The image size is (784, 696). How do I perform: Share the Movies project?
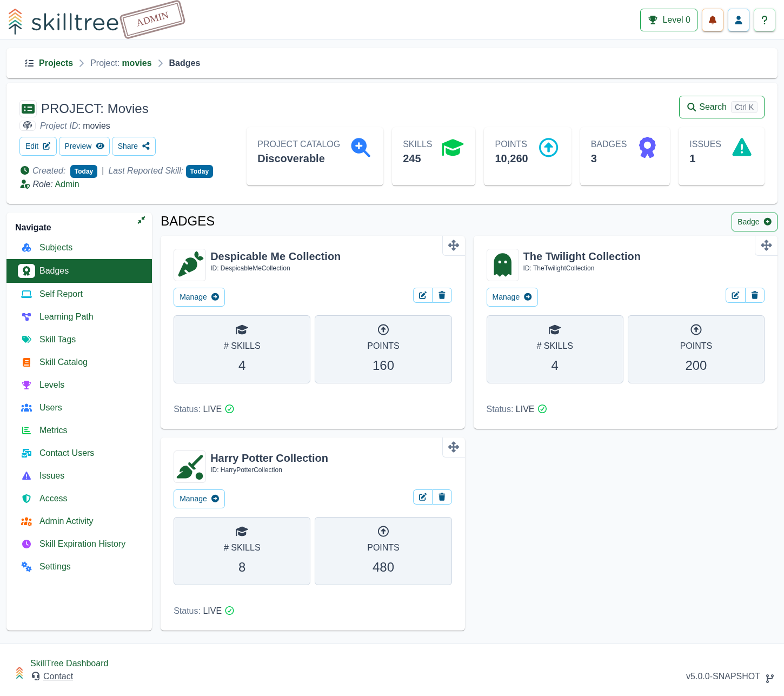[x=134, y=146]
